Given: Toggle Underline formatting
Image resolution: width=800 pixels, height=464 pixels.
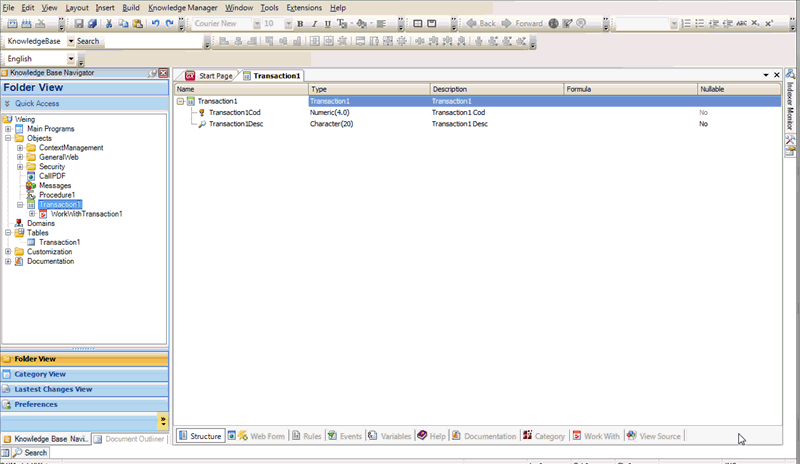Looking at the screenshot, I should pyautogui.click(x=328, y=23).
